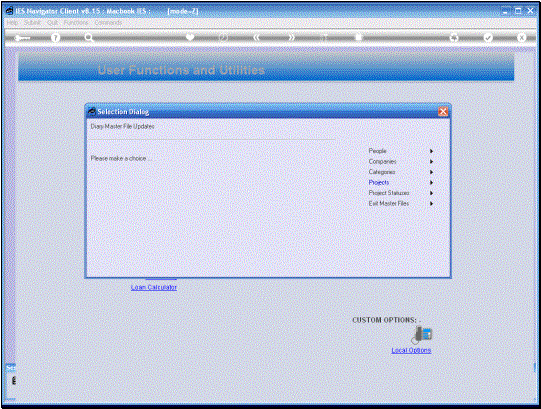Expand the People submenu arrow
Viewport: 541px width, 409px height.
(x=431, y=151)
